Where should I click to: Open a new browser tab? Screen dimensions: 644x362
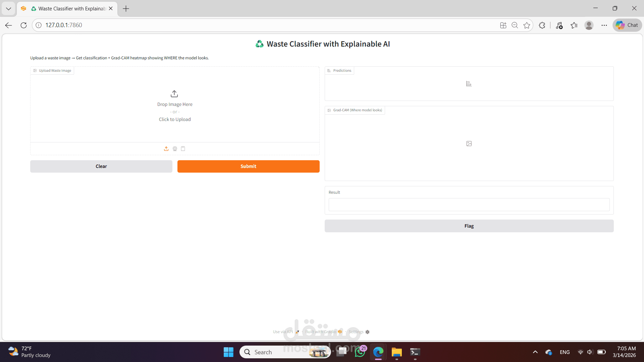[126, 8]
